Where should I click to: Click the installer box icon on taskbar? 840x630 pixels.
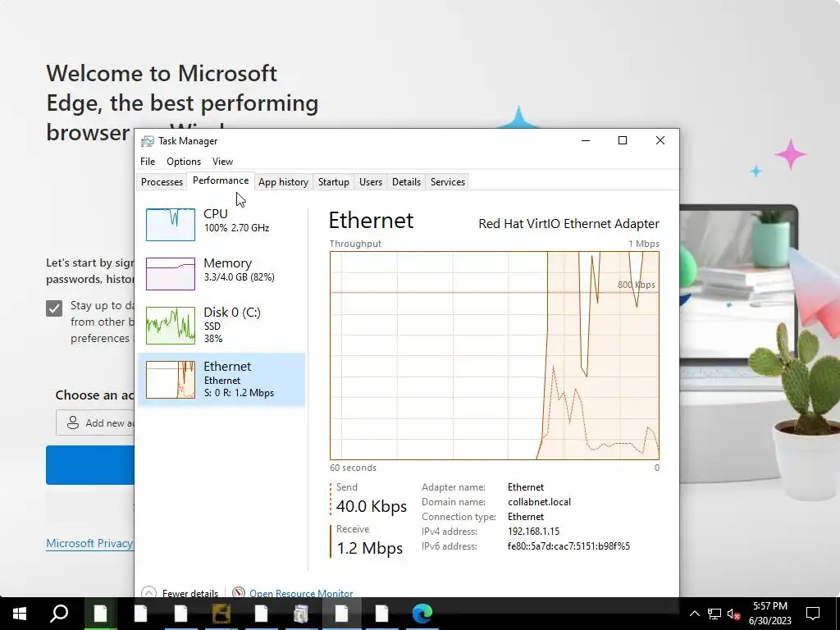[301, 613]
